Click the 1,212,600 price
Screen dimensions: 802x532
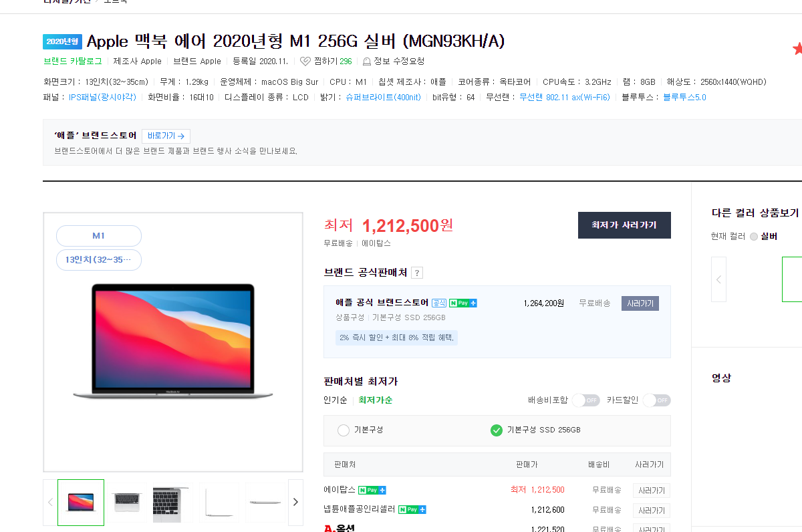click(x=547, y=510)
